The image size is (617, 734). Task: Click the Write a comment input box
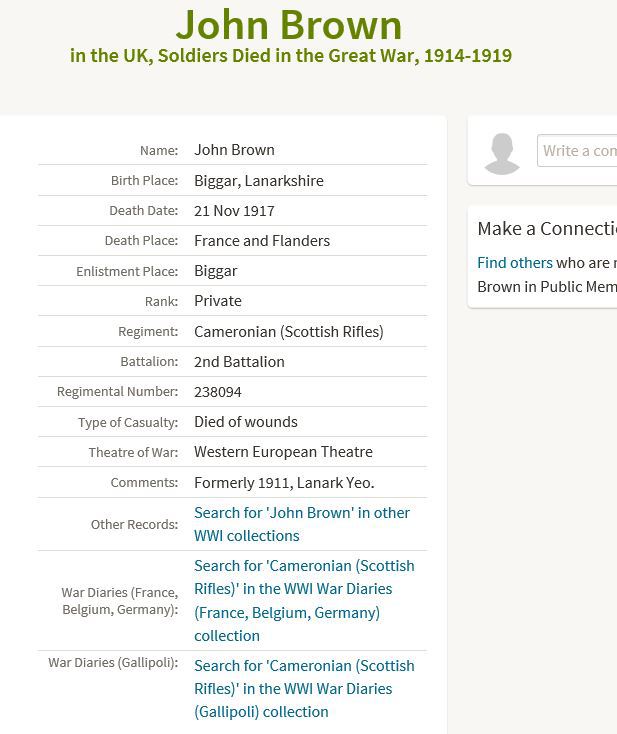(578, 151)
